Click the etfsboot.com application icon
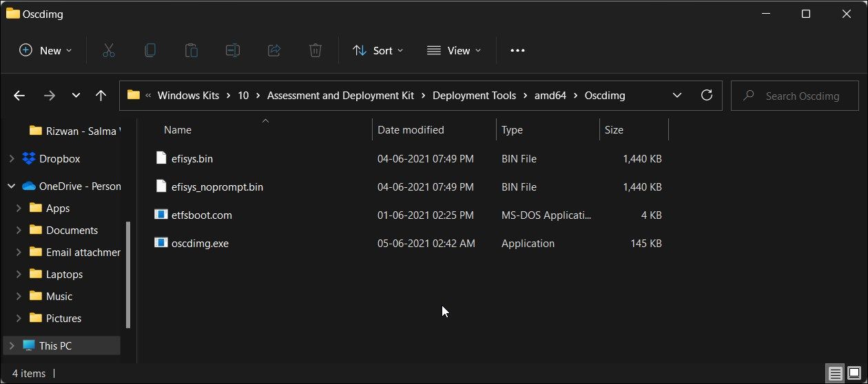The image size is (868, 384). pyautogui.click(x=161, y=215)
